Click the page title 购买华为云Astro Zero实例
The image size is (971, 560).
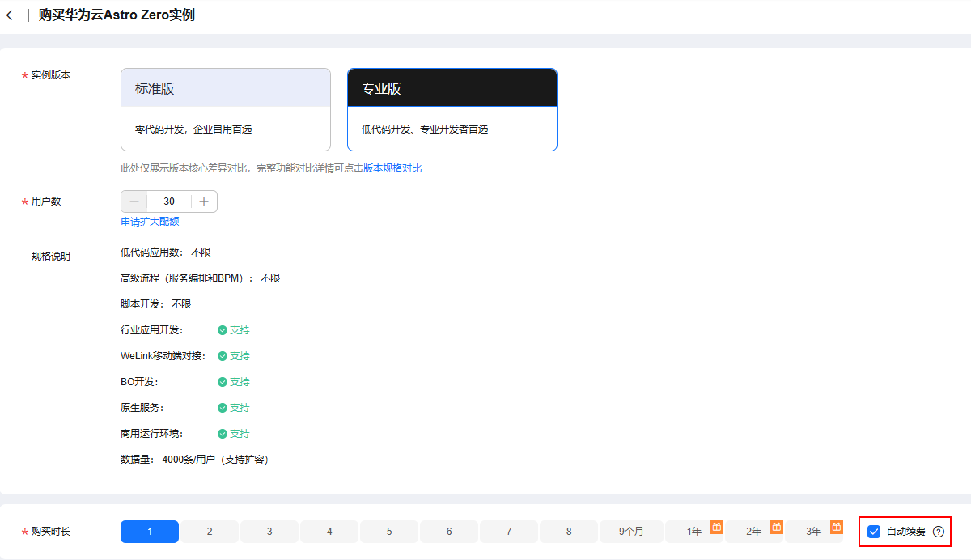click(117, 15)
